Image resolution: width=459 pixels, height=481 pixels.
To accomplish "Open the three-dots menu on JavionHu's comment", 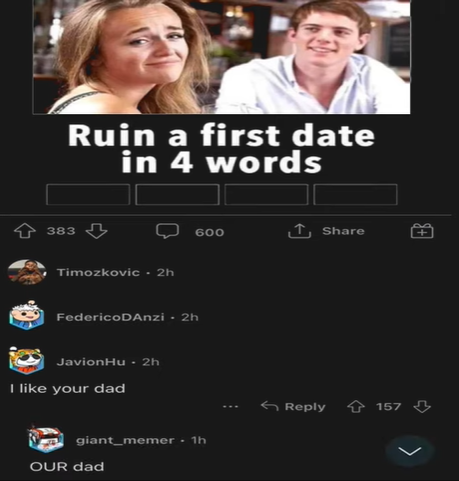I will pyautogui.click(x=230, y=407).
